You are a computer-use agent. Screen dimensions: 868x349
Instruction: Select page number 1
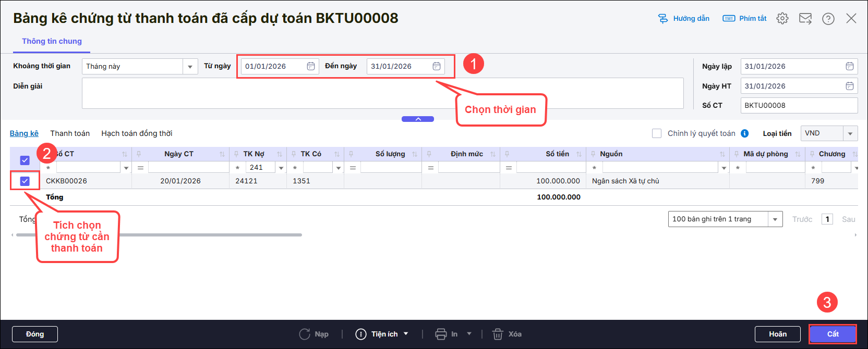pyautogui.click(x=827, y=219)
